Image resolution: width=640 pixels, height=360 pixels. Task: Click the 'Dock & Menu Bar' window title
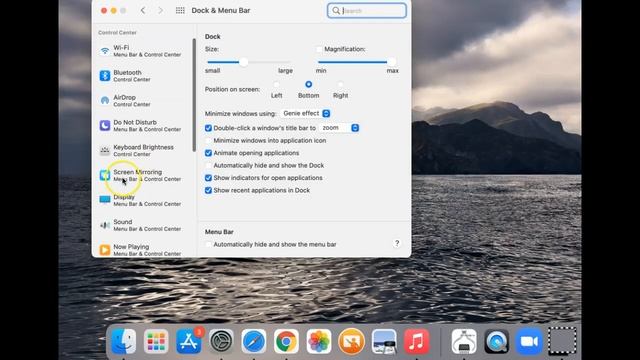click(x=221, y=11)
